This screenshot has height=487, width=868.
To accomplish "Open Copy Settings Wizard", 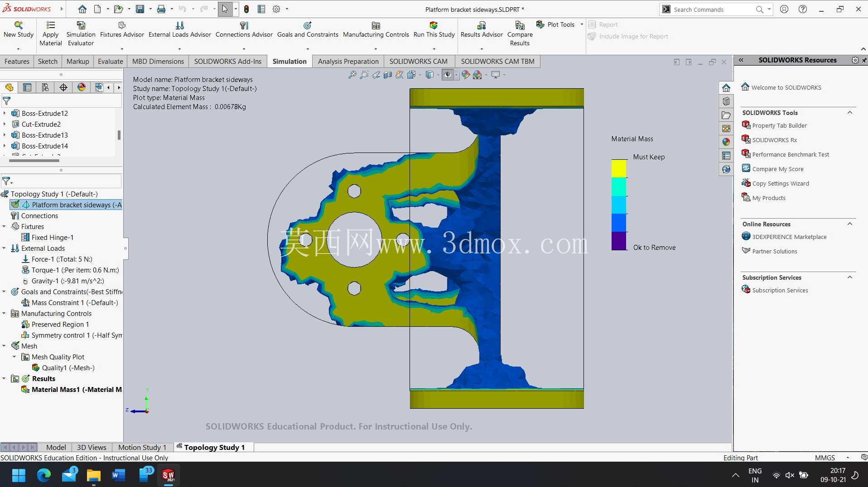I will [780, 183].
